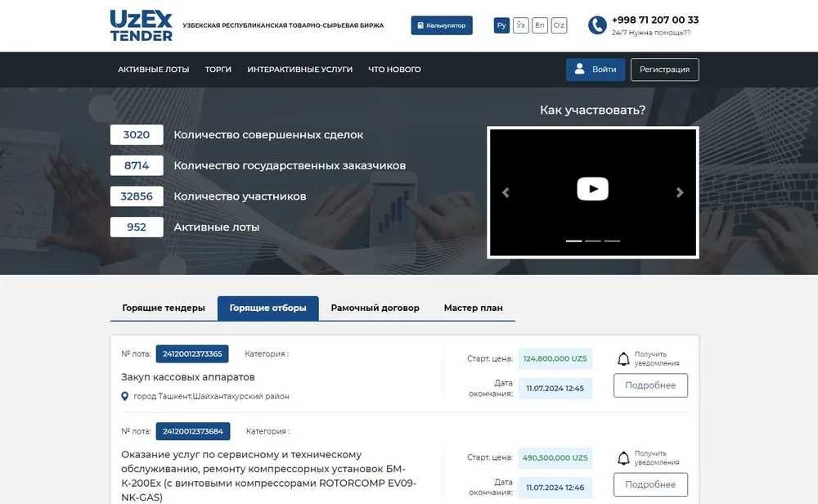The image size is (818, 504).
Task: Click the Регистрация button
Action: (x=664, y=70)
